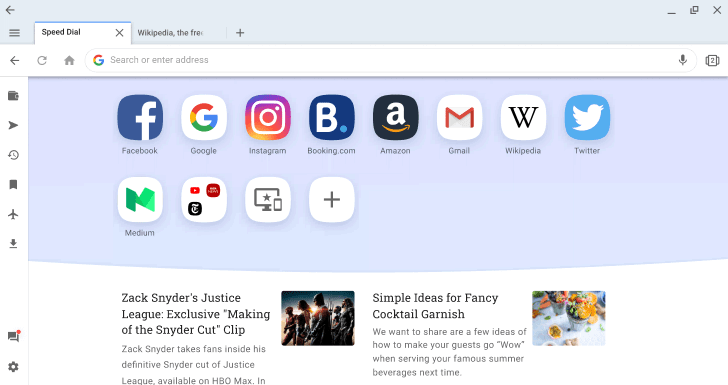This screenshot has height=385, width=728.
Task: Open the Google speed dial tile
Action: point(204,117)
